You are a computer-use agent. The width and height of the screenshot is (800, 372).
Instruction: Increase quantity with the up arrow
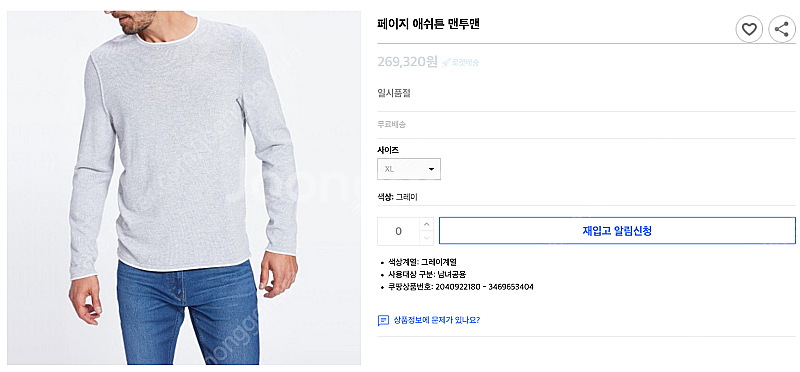(427, 224)
